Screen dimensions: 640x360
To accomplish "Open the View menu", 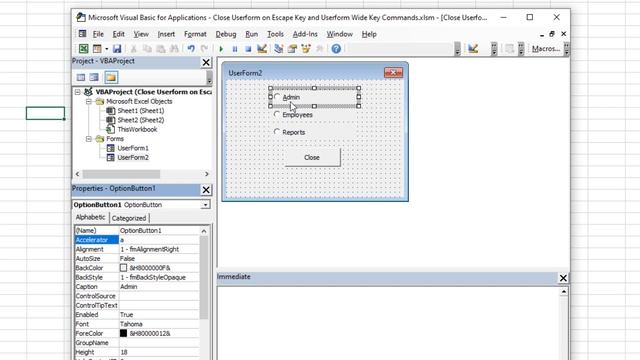I will 141,34.
